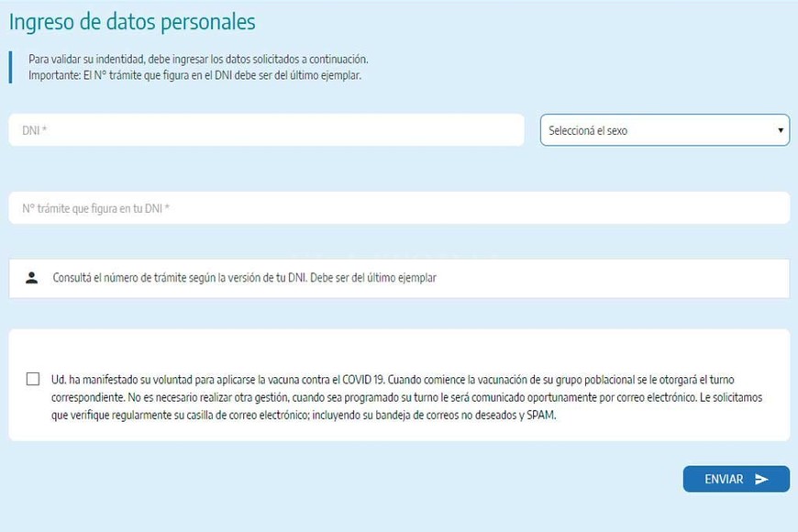Click the 'N° trámite que figura en tu DNI' field
Screen dimensions: 798x532
pos(398,208)
